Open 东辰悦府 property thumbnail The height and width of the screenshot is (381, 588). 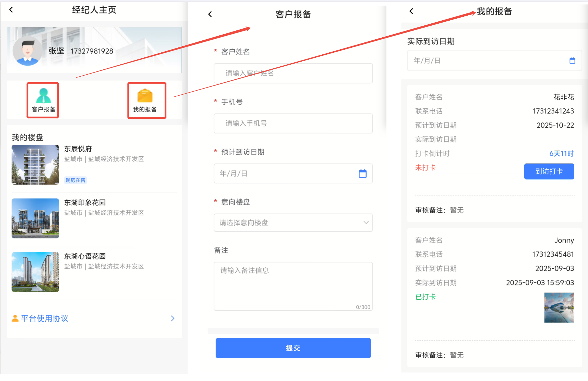35,164
